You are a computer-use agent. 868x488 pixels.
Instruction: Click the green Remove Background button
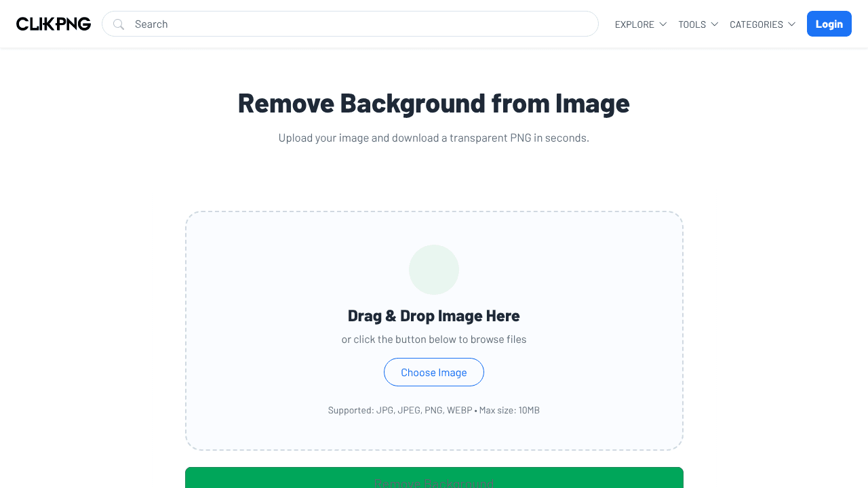[x=434, y=478]
